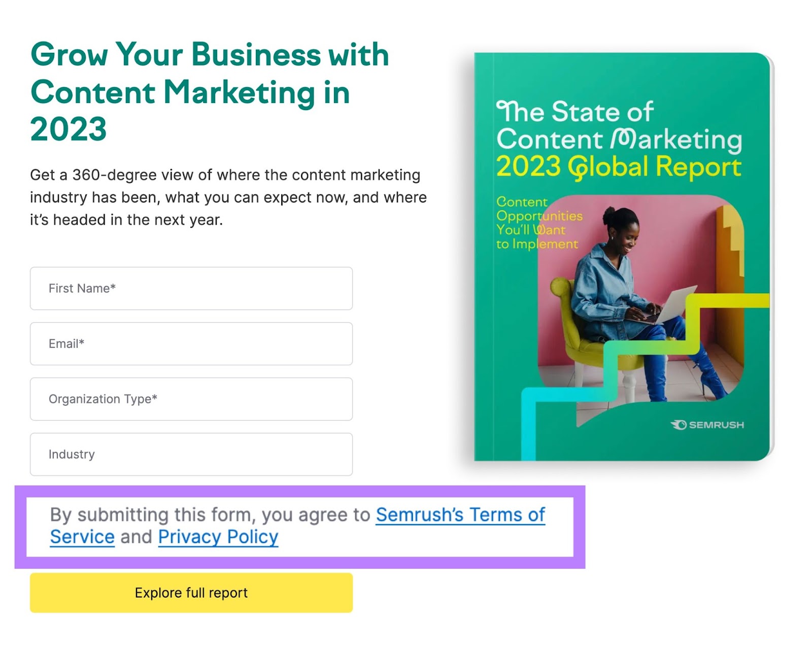Click the 360-degree view description paragraph
Image resolution: width=812 pixels, height=661 pixels.
(228, 197)
